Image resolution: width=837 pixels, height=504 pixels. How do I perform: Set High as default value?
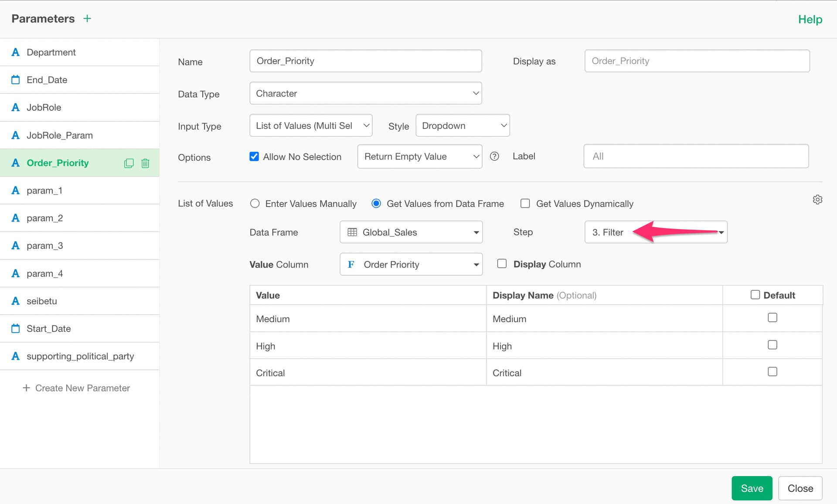click(772, 344)
